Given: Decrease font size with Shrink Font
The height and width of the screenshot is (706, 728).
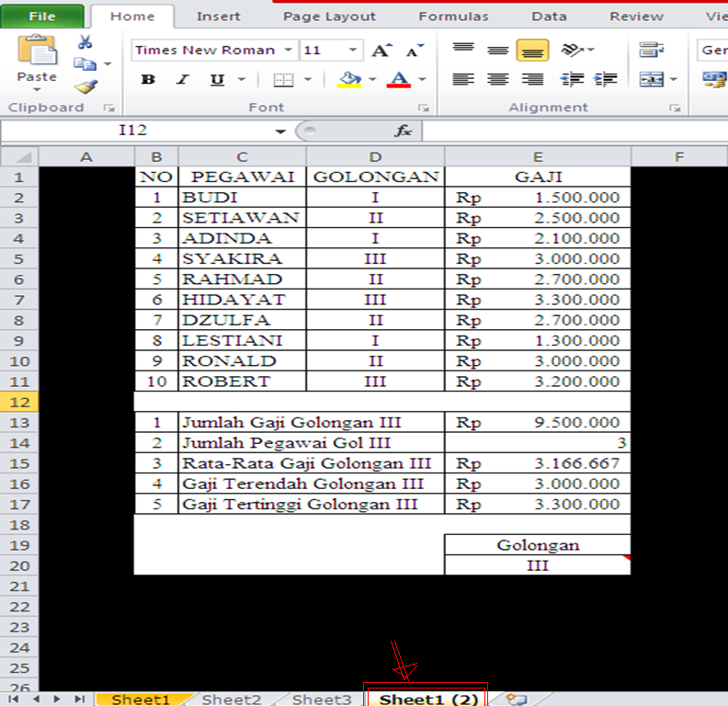Looking at the screenshot, I should [415, 51].
